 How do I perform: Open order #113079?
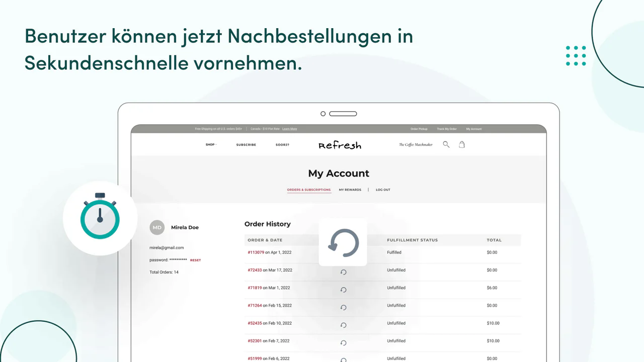(x=256, y=252)
